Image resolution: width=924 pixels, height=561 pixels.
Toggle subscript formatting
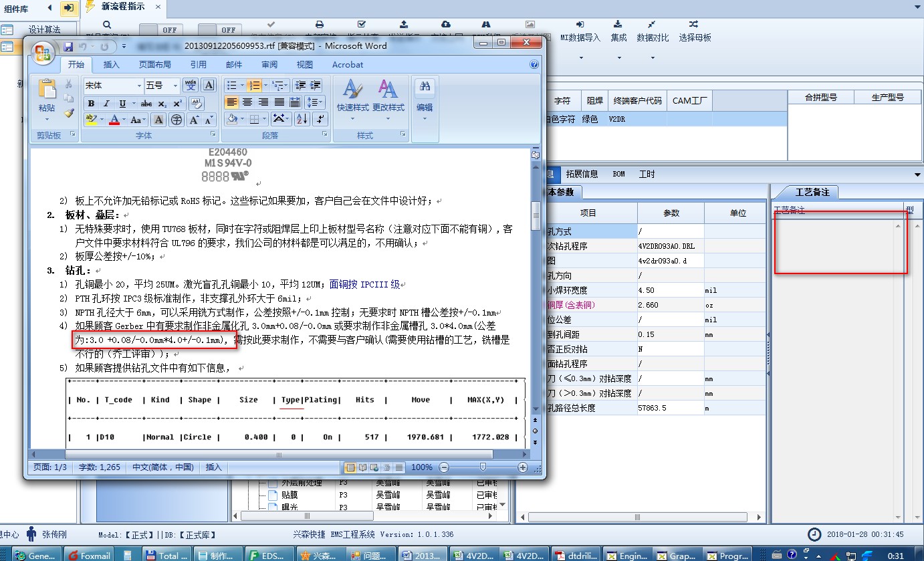click(163, 104)
